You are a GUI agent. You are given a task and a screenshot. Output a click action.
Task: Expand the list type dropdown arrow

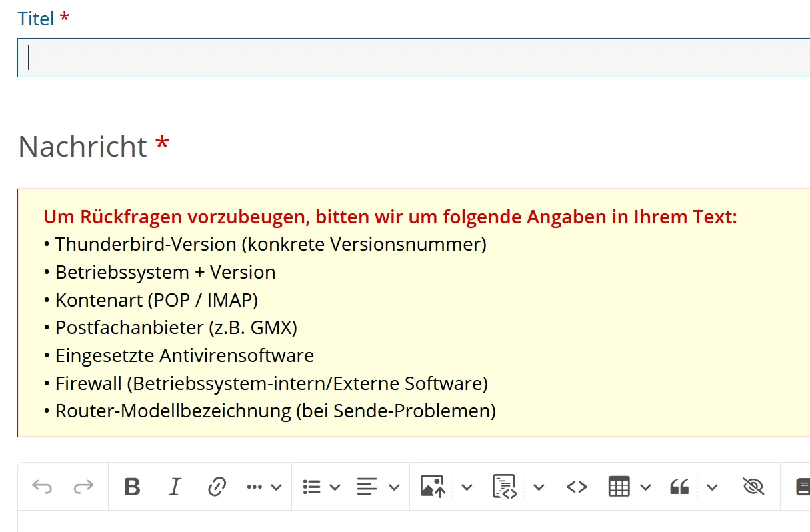point(335,487)
